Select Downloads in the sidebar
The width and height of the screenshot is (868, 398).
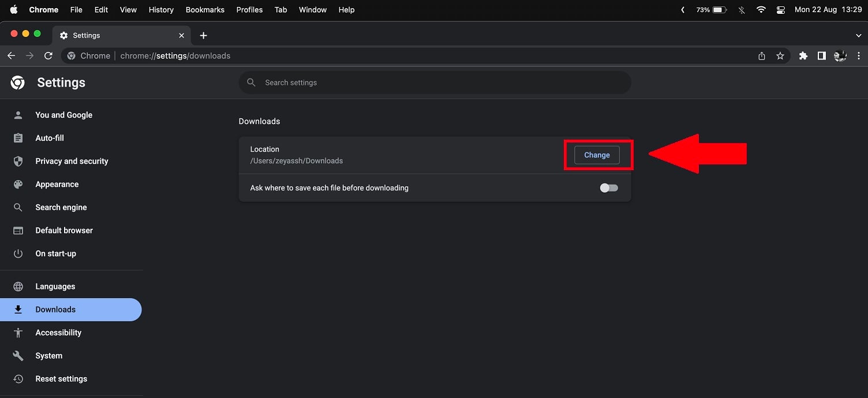[x=70, y=310]
